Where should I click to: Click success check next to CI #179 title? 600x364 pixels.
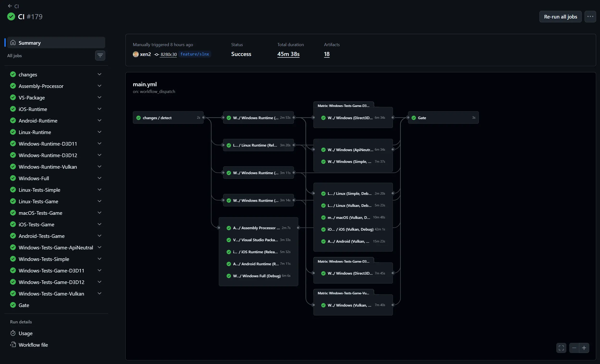click(11, 17)
